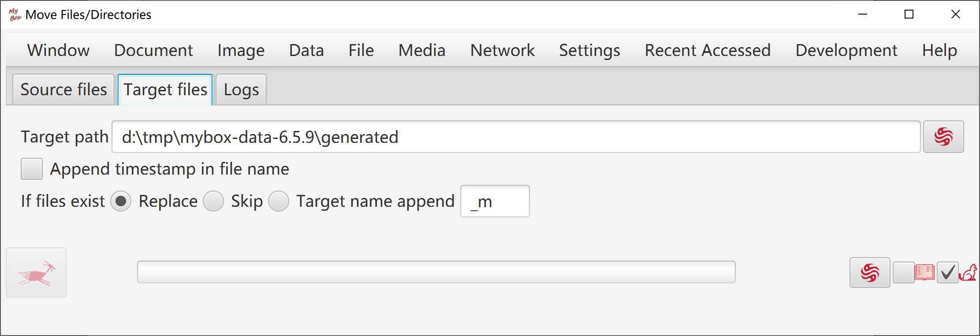Click the progress bar at bottom
980x336 pixels.
click(x=436, y=272)
